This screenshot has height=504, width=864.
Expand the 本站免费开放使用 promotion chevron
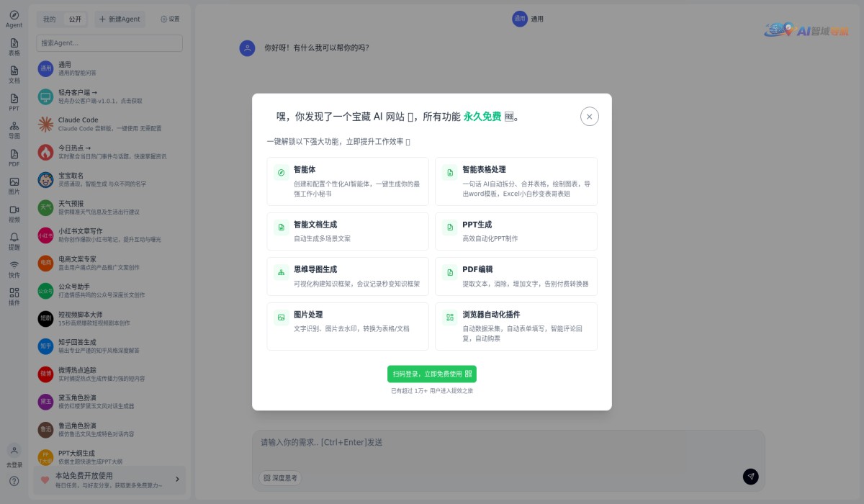coord(177,480)
